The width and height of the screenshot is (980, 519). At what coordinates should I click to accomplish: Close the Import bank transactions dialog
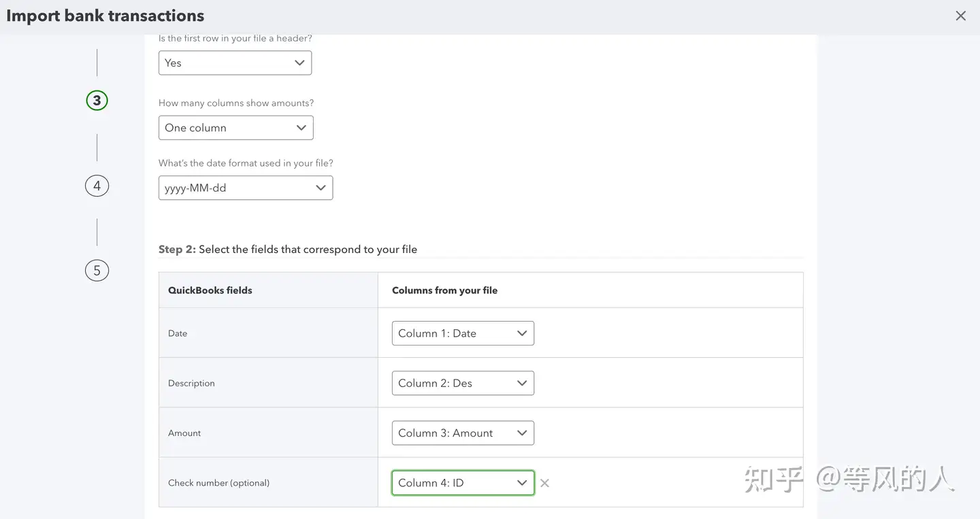pyautogui.click(x=960, y=16)
